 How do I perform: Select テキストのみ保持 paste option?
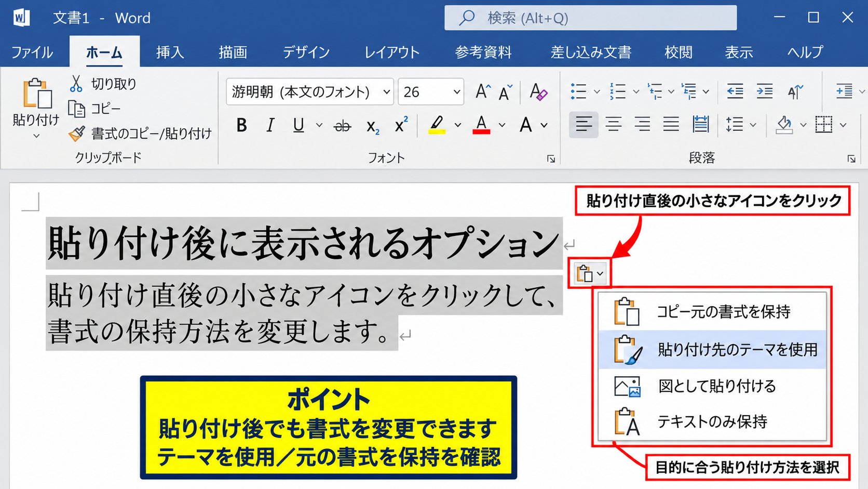(712, 422)
